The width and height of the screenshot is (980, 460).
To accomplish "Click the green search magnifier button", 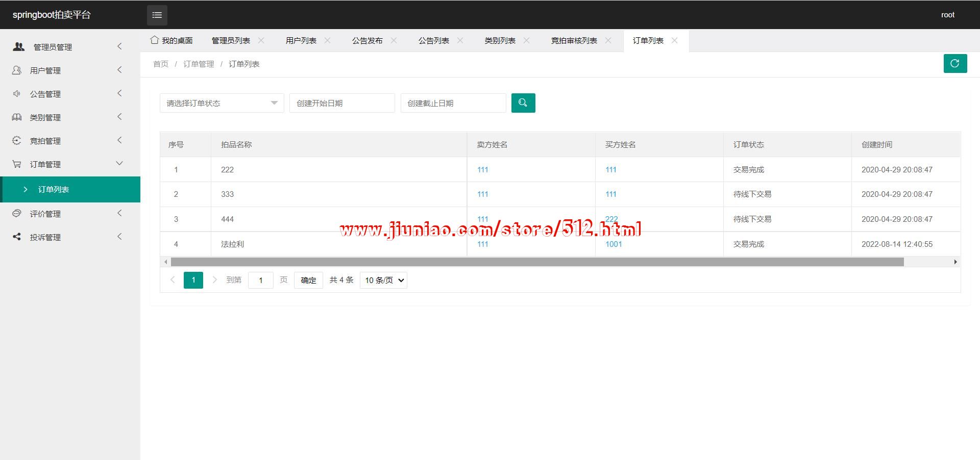I will pyautogui.click(x=523, y=103).
